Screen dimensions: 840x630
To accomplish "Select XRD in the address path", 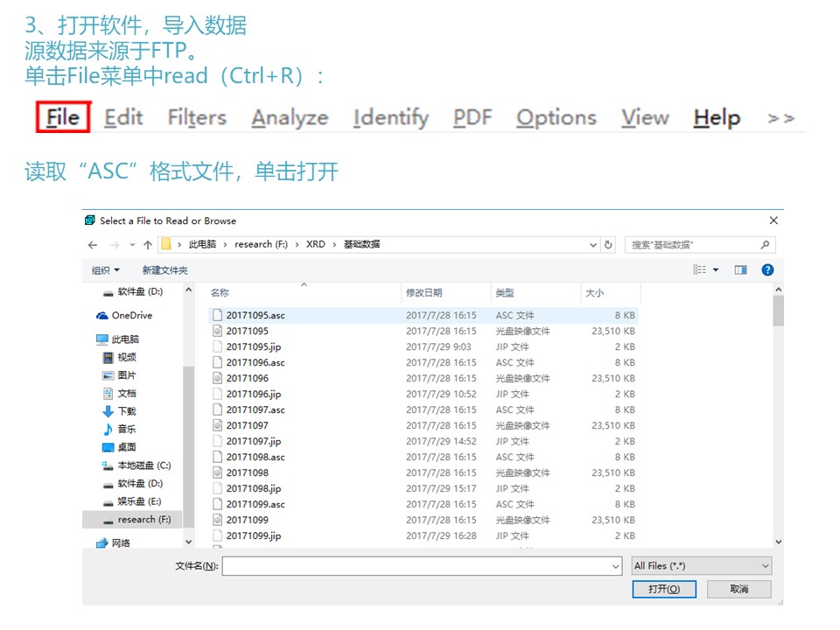I will click(x=316, y=244).
